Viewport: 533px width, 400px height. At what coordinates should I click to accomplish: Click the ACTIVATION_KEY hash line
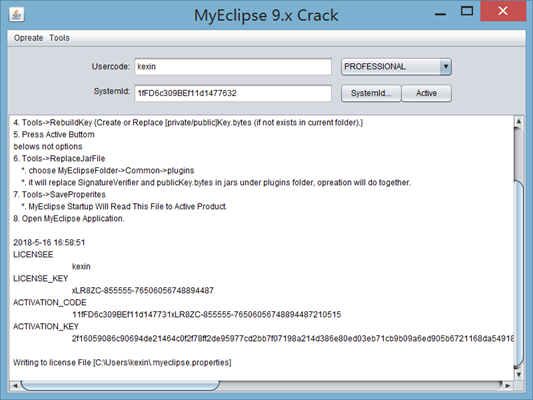(293, 338)
